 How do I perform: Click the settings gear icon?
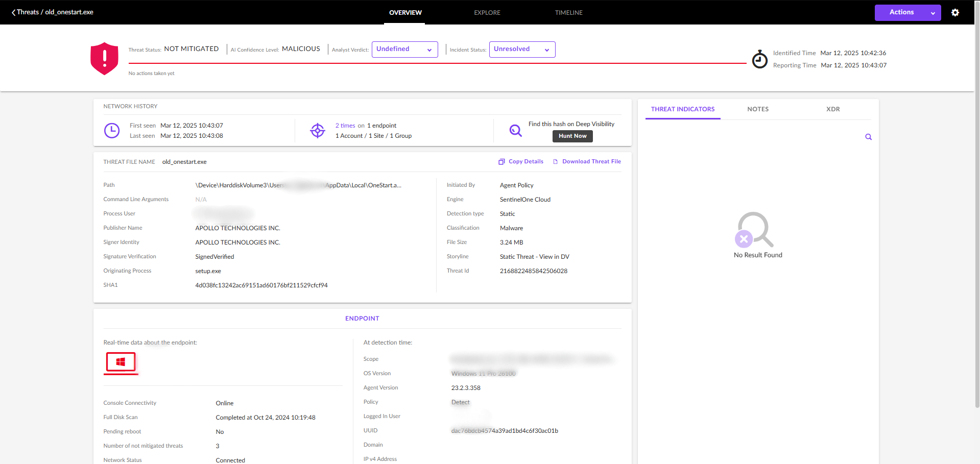coord(955,13)
